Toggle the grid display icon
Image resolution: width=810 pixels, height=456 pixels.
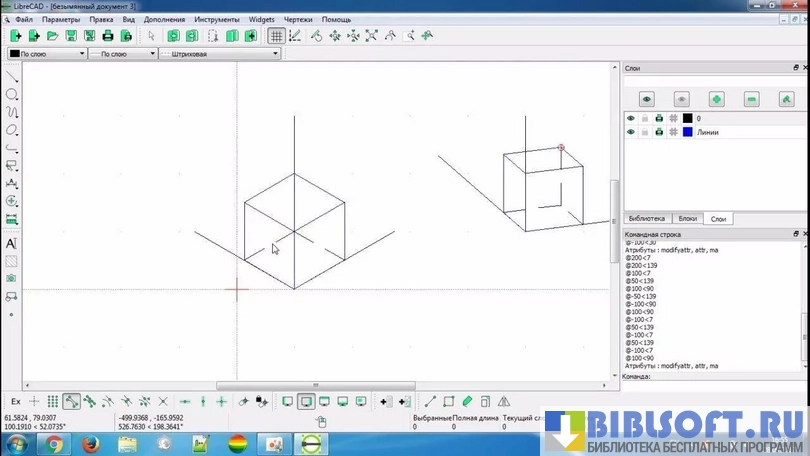(x=277, y=36)
